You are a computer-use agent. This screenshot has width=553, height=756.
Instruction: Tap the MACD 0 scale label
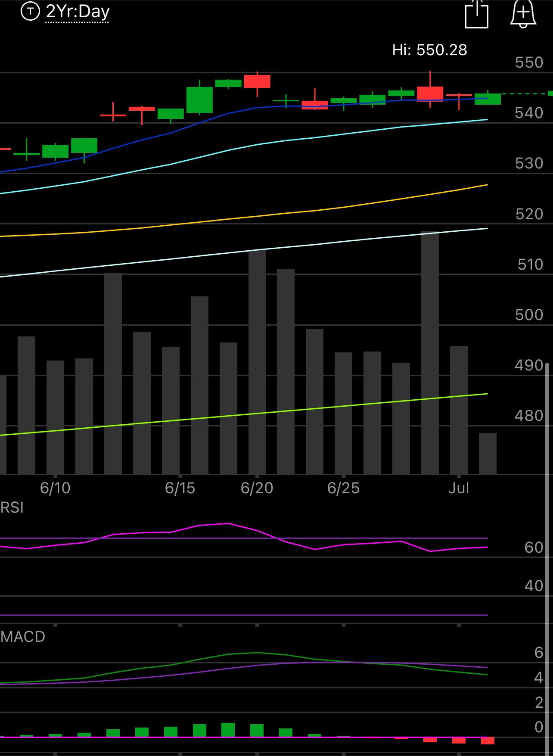(x=539, y=727)
